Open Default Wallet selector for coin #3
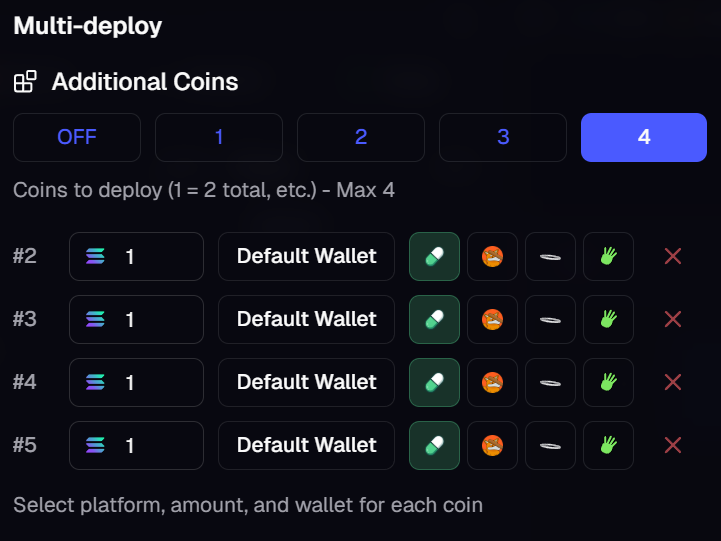This screenshot has width=721, height=541. (306, 320)
